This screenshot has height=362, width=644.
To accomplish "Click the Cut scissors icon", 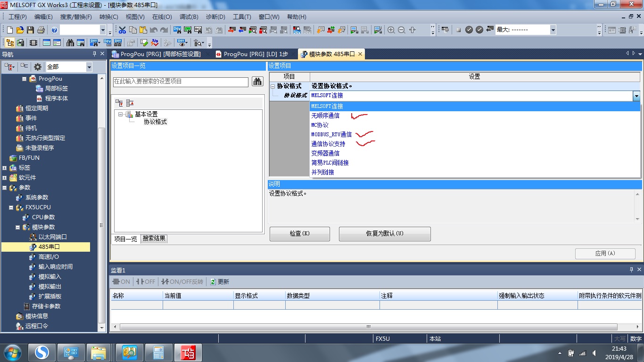I will [122, 30].
